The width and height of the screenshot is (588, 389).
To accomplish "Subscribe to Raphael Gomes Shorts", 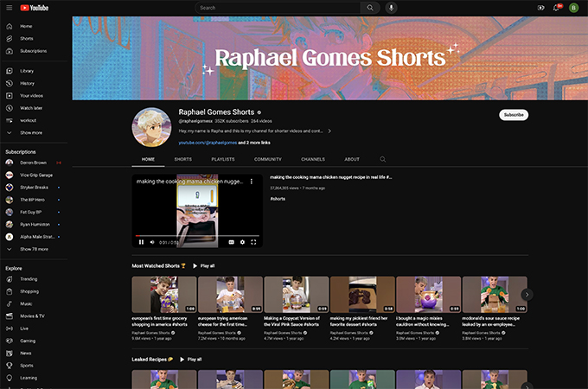I will pyautogui.click(x=514, y=115).
